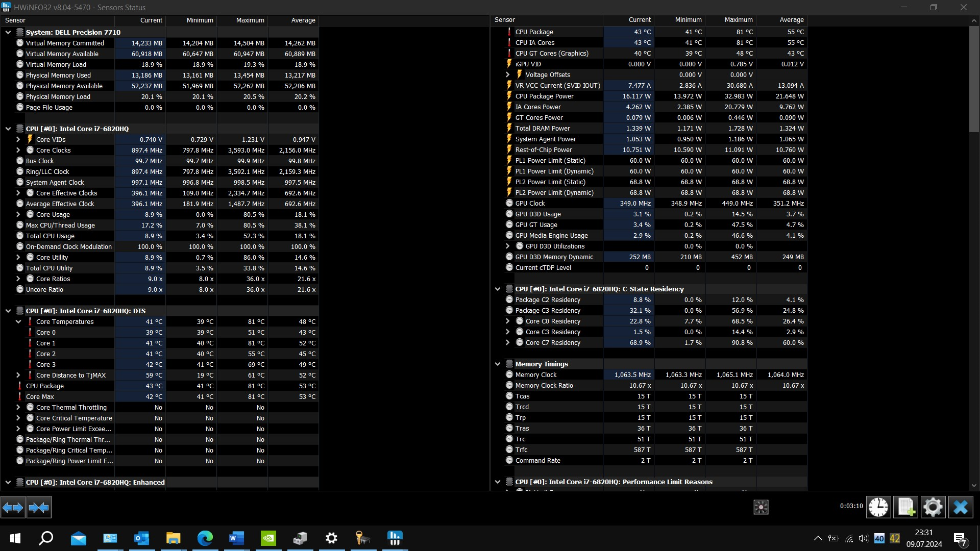The height and width of the screenshot is (551, 980).
Task: Select the GPU D3D Memory Dynamic row
Action: tap(649, 257)
